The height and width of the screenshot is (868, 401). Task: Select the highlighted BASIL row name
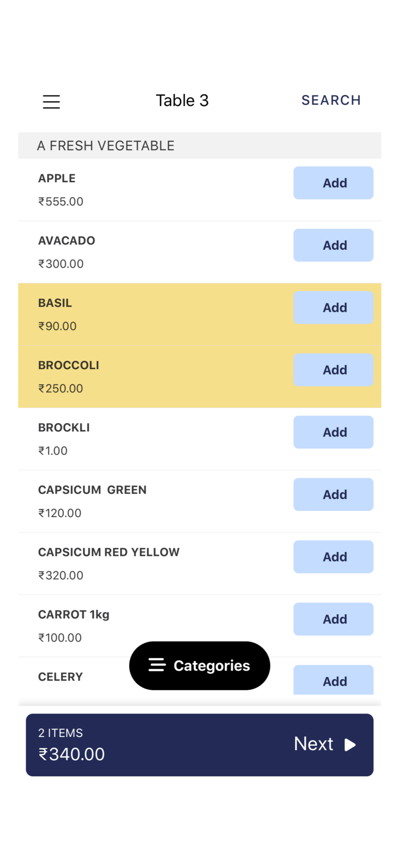click(55, 303)
